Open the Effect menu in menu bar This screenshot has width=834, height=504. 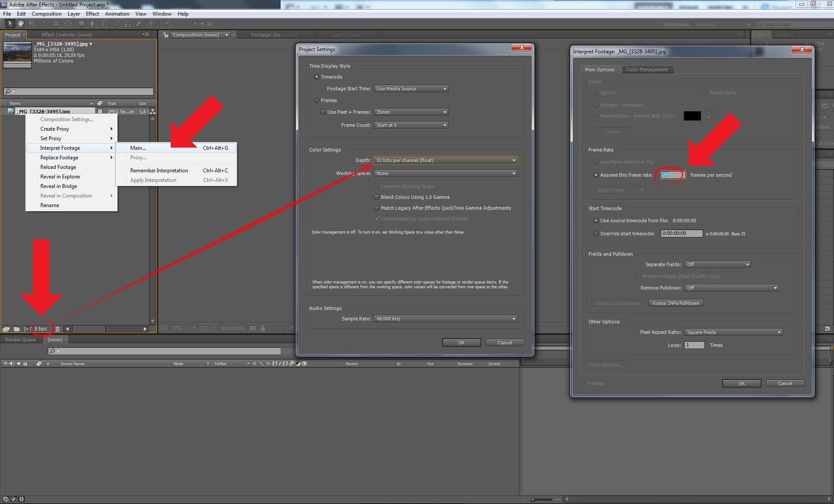coord(93,14)
